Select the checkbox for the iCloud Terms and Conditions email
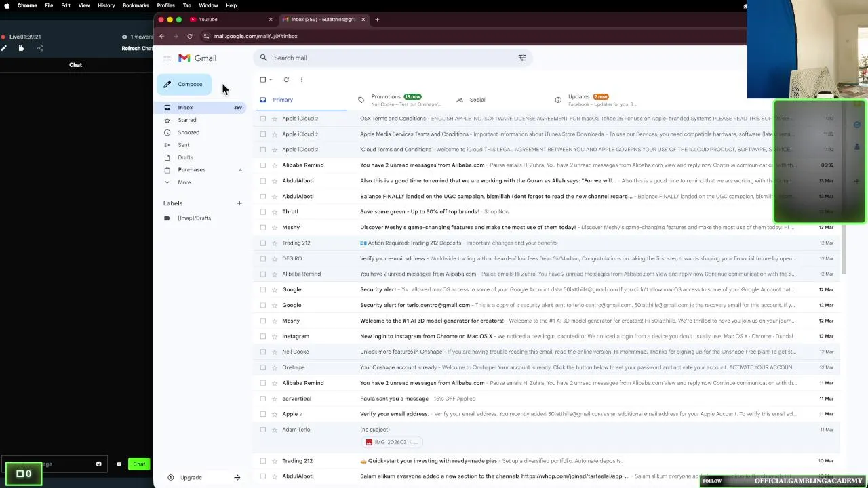The width and height of the screenshot is (868, 488). 263,150
